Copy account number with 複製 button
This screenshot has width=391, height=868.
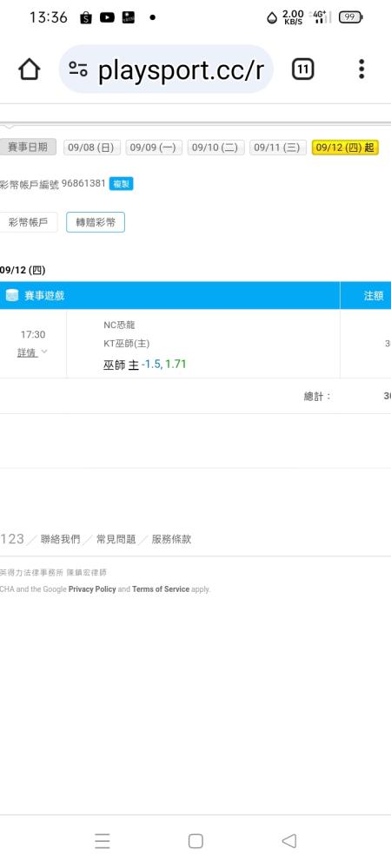tap(121, 184)
